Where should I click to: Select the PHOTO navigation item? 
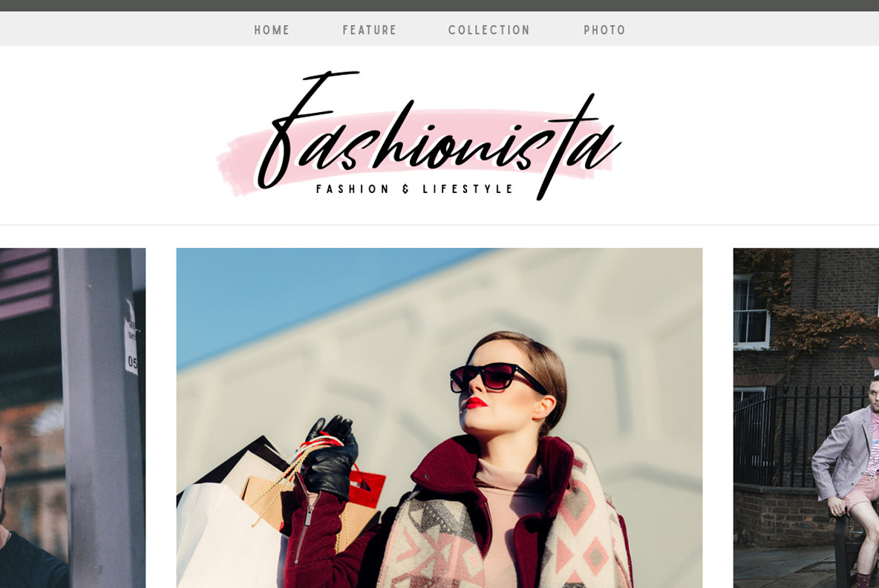click(604, 30)
